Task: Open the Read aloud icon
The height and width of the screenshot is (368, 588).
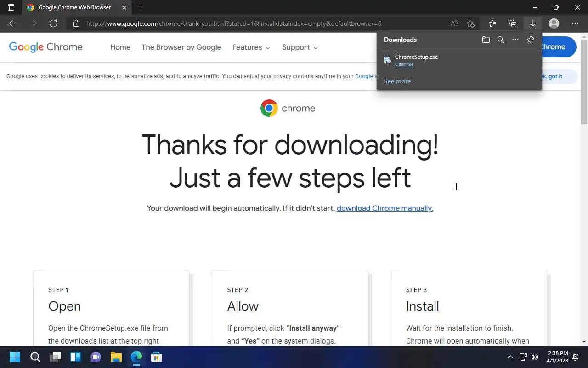Action: pos(454,23)
